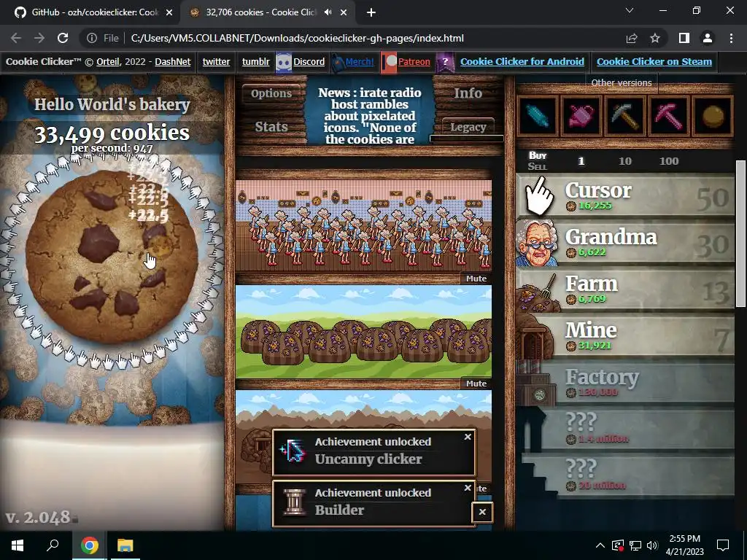Open a new browser tab

[x=371, y=12]
